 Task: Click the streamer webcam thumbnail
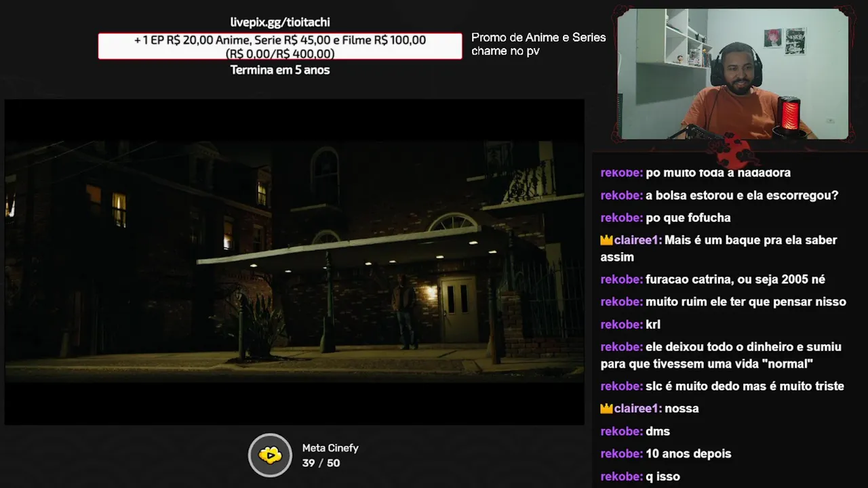coord(733,73)
